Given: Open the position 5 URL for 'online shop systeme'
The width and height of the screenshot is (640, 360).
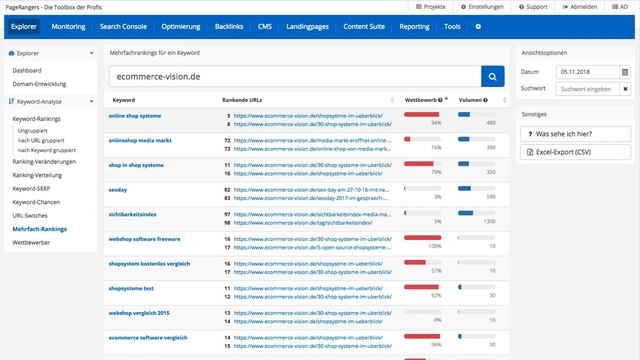Looking at the screenshot, I should point(308,116).
